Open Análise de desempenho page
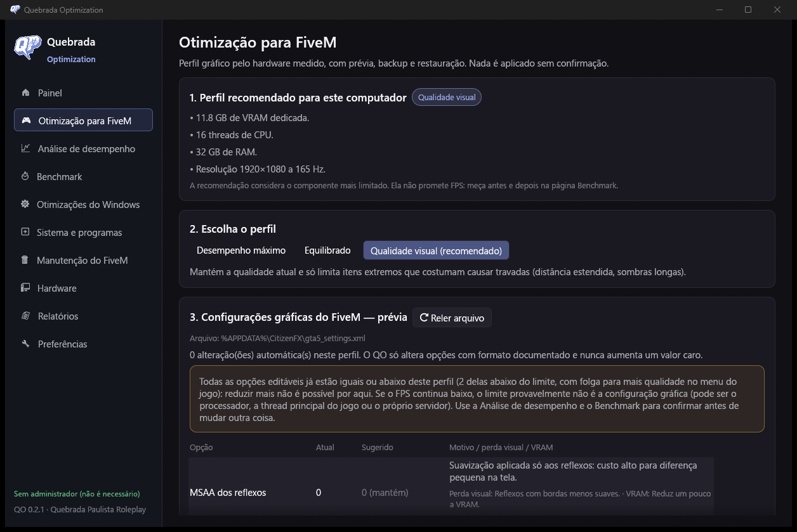The height and width of the screenshot is (532, 797). point(83,149)
